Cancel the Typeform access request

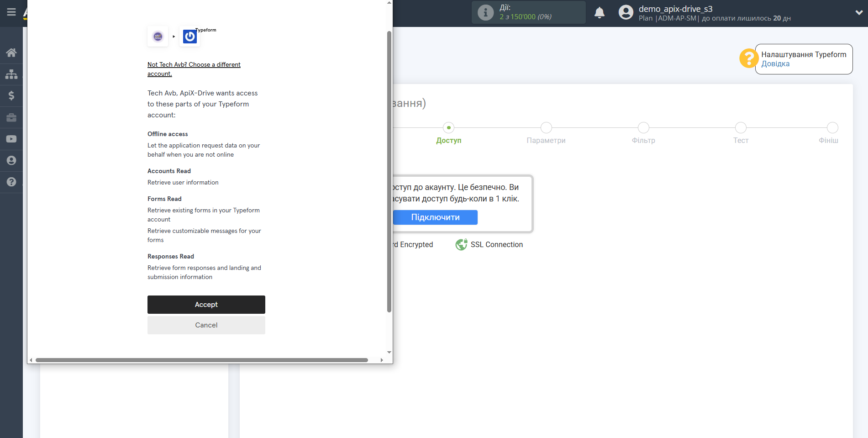pos(206,325)
